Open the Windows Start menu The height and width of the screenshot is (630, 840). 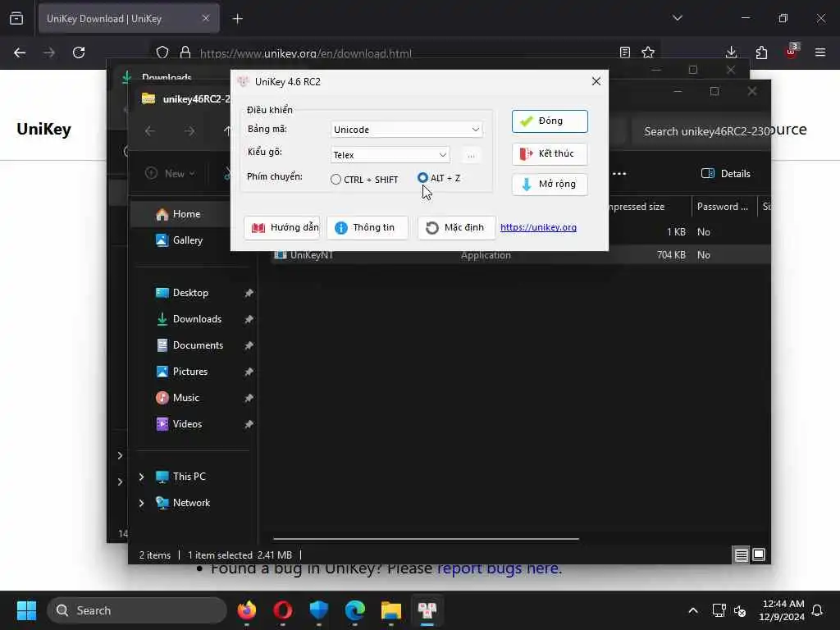click(x=26, y=610)
